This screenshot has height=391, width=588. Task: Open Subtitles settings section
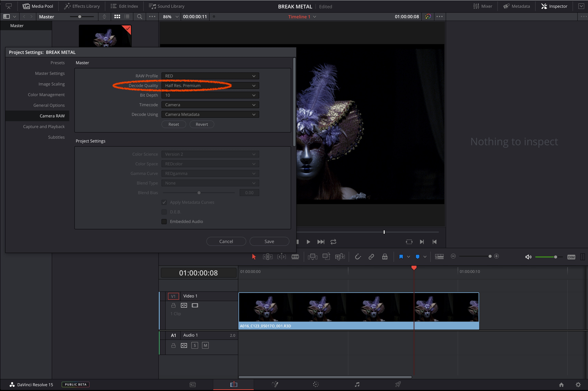(56, 137)
